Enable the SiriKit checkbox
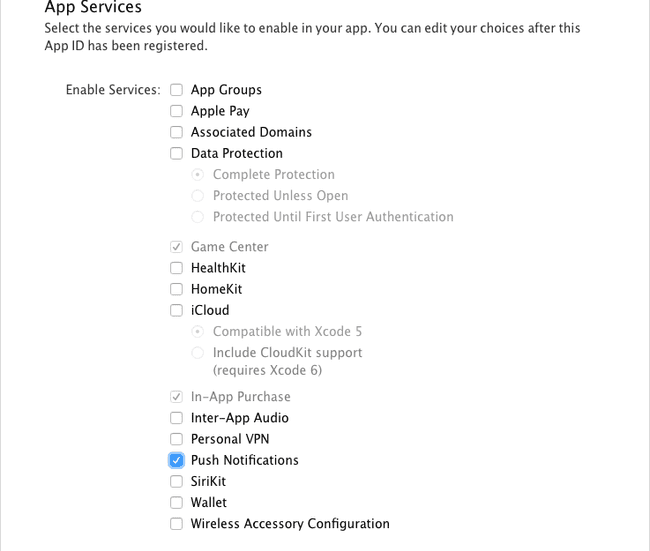This screenshot has height=551, width=650. [176, 481]
